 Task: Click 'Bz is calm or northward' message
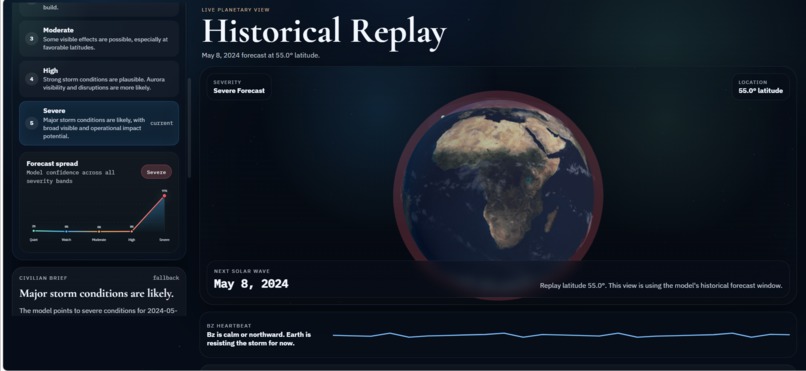click(259, 339)
